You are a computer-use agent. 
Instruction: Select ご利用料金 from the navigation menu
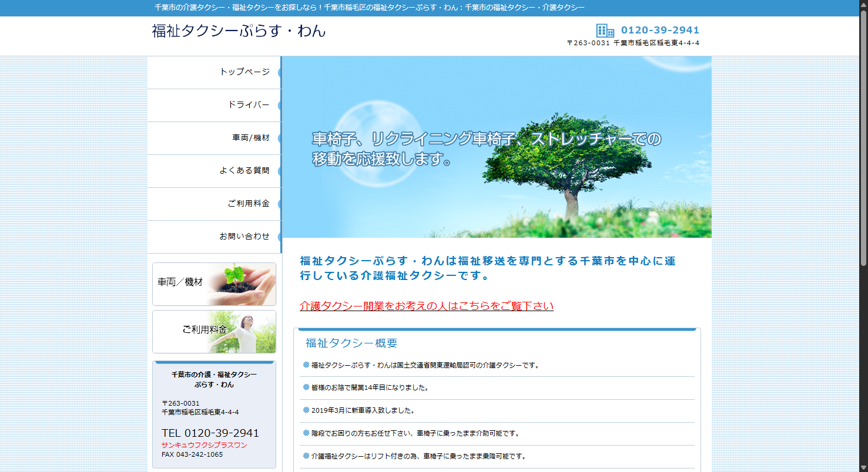(x=247, y=203)
